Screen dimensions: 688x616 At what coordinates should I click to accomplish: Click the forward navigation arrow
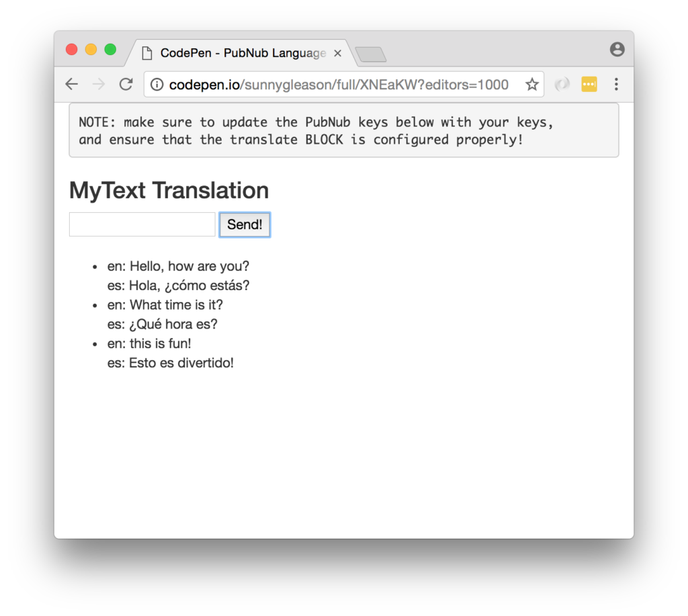98,84
